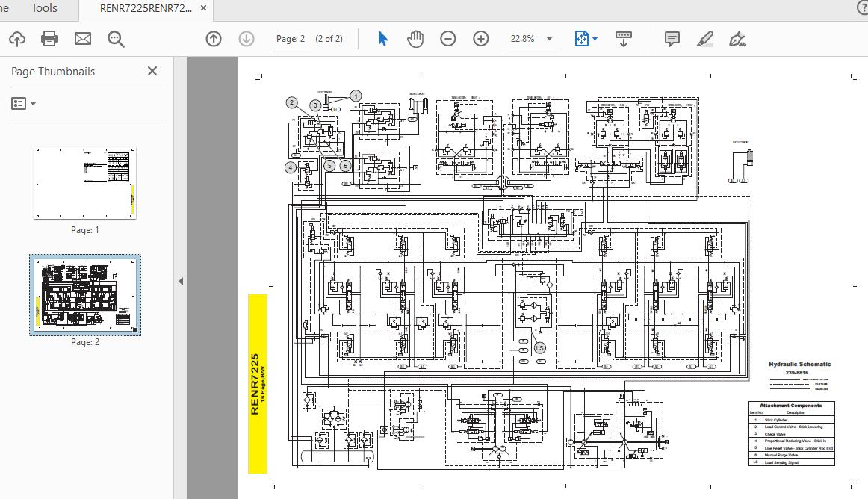Zoom in with the plus icon
Image resolution: width=868 pixels, height=499 pixels.
[481, 39]
